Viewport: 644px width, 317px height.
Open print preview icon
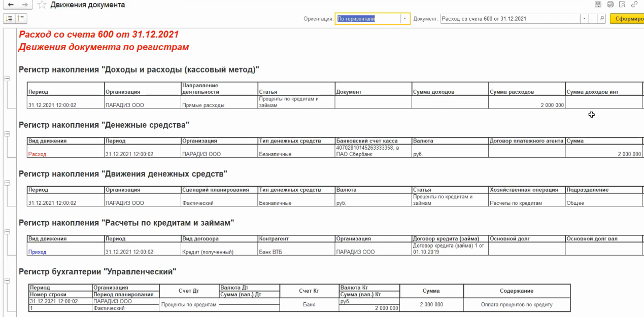(622, 5)
